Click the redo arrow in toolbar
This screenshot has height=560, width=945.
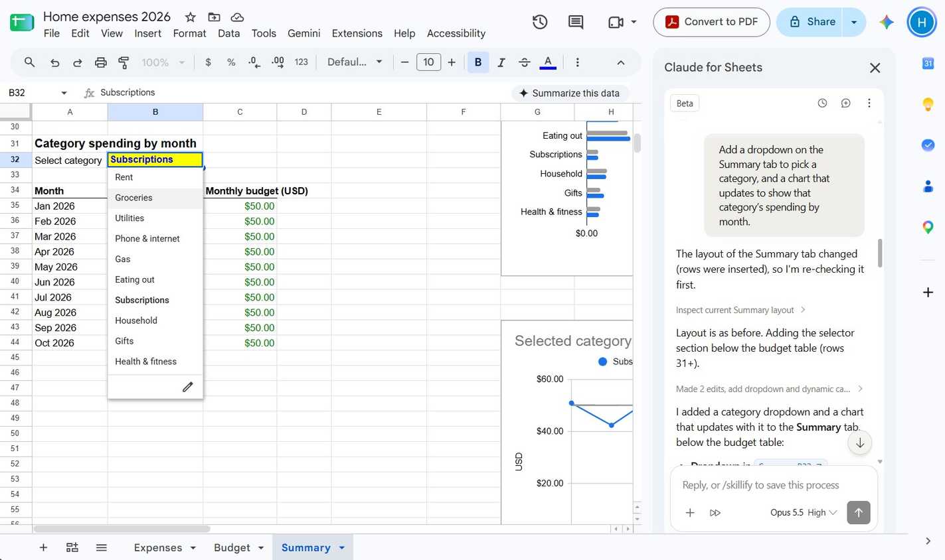click(x=78, y=62)
